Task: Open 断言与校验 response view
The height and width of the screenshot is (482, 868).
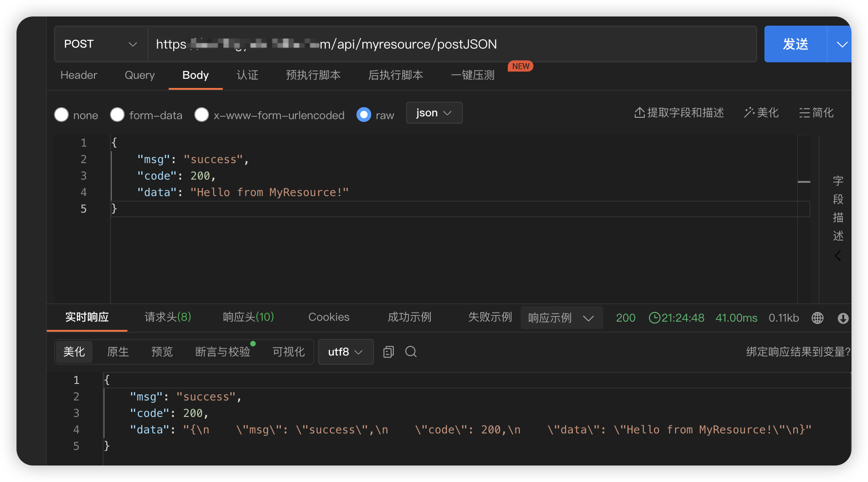Action: (223, 352)
